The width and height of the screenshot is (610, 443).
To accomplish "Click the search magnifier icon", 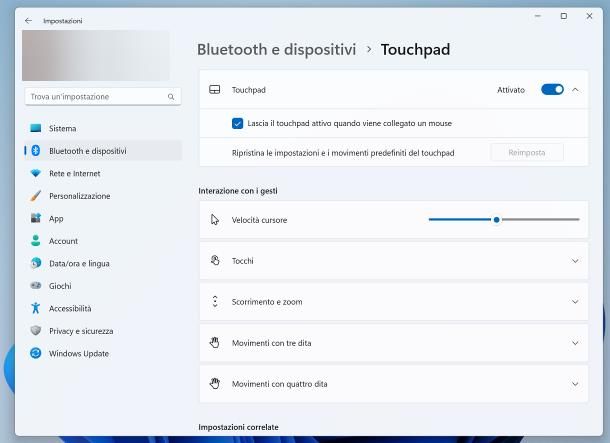I will pos(171,97).
